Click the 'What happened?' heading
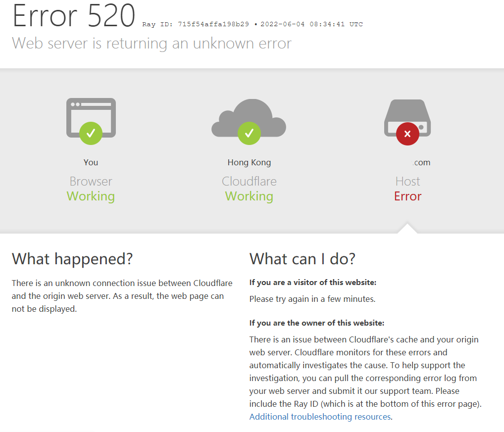 click(x=72, y=259)
